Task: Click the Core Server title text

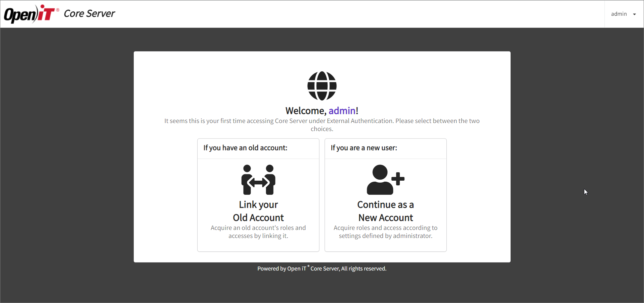Action: (89, 13)
